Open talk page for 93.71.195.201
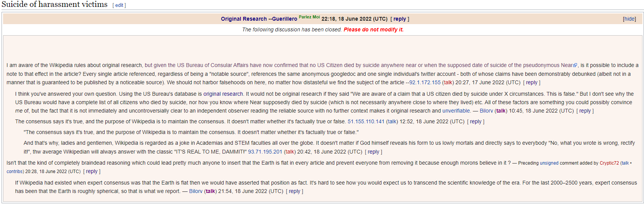This screenshot has width=644, height=206. [x=290, y=152]
